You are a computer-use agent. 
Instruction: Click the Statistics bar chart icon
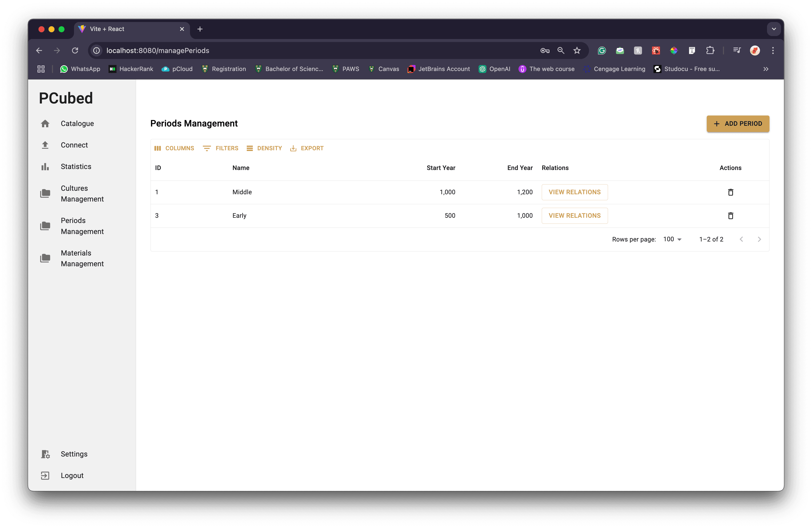point(45,166)
